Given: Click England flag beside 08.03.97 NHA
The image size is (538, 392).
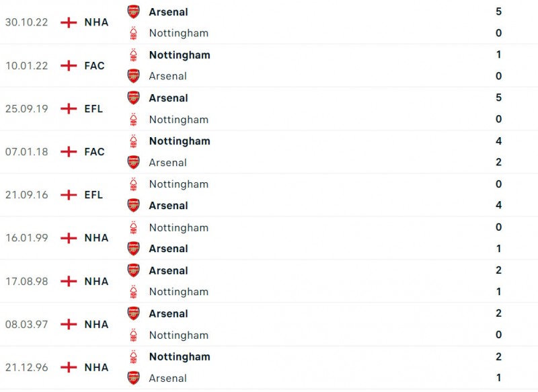Looking at the screenshot, I should pyautogui.click(x=69, y=324).
